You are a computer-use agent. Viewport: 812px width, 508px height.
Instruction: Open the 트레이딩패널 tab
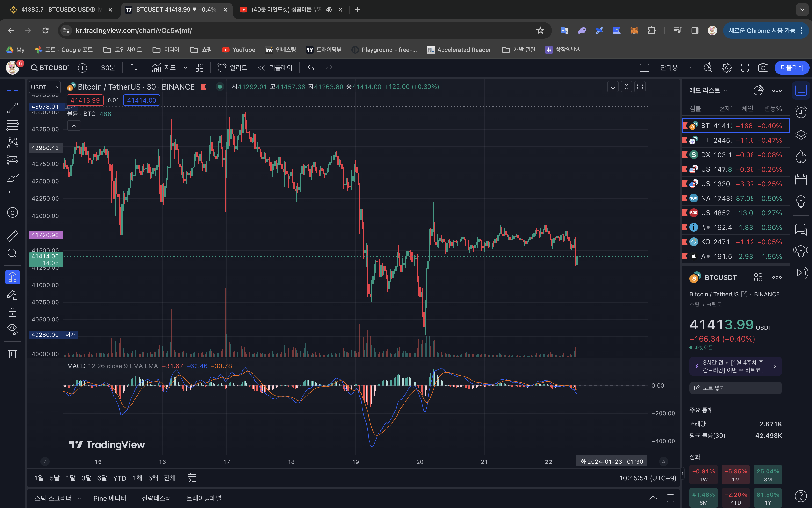204,498
